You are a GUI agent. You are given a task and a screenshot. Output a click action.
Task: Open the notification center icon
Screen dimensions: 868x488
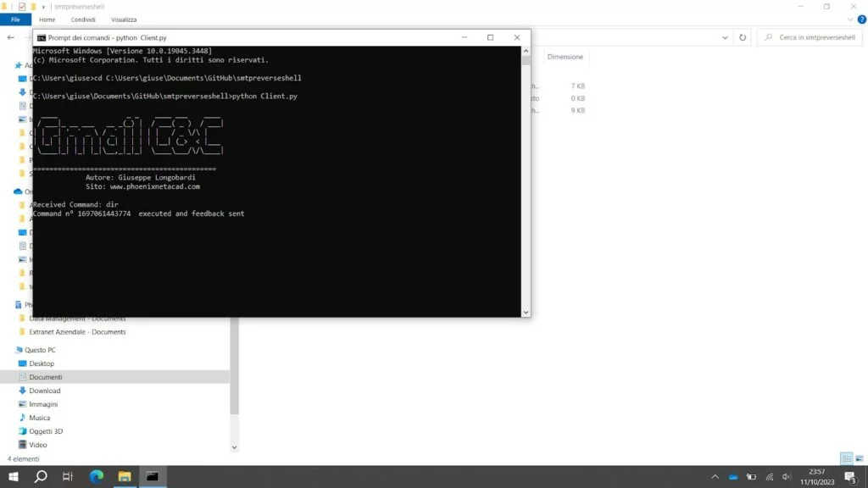(850, 477)
